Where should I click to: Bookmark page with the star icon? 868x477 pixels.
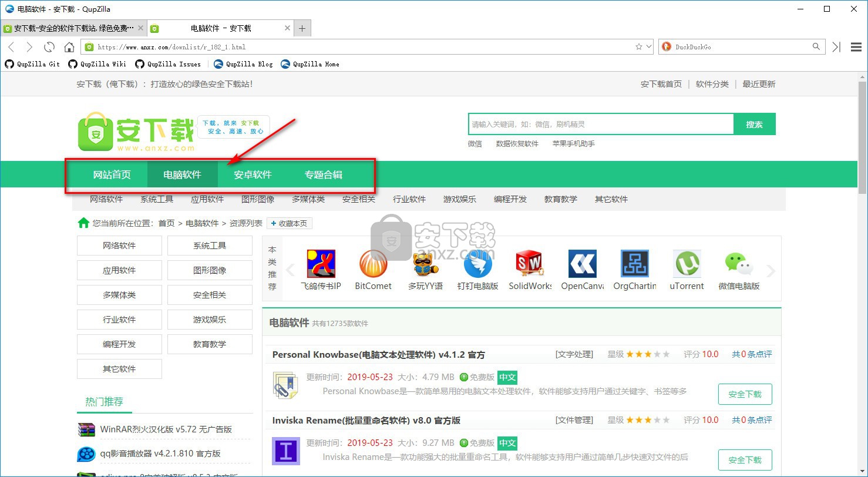click(639, 46)
